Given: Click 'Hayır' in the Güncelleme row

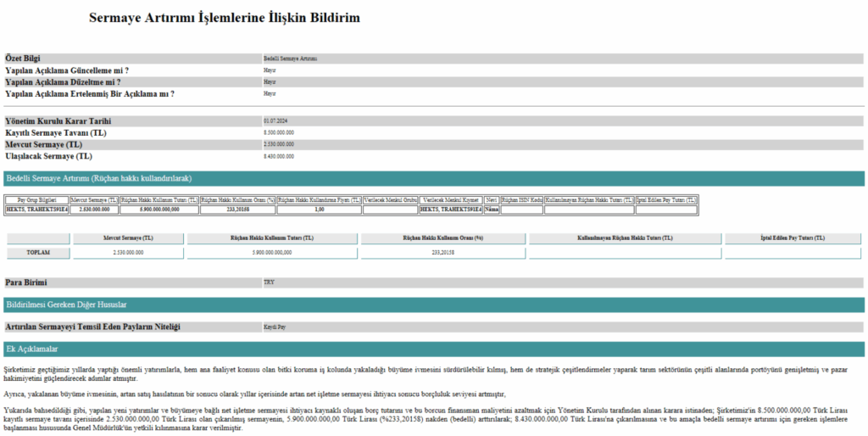Looking at the screenshot, I should tap(270, 70).
